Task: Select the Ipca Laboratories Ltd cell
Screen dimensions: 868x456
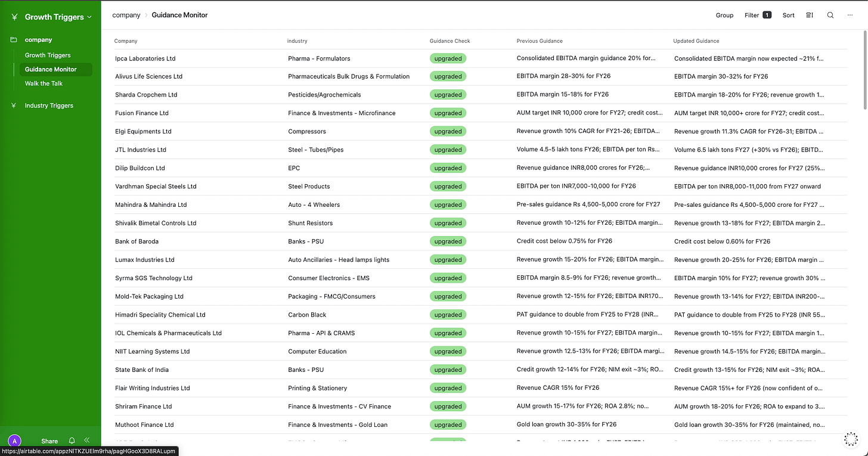Action: (x=145, y=58)
